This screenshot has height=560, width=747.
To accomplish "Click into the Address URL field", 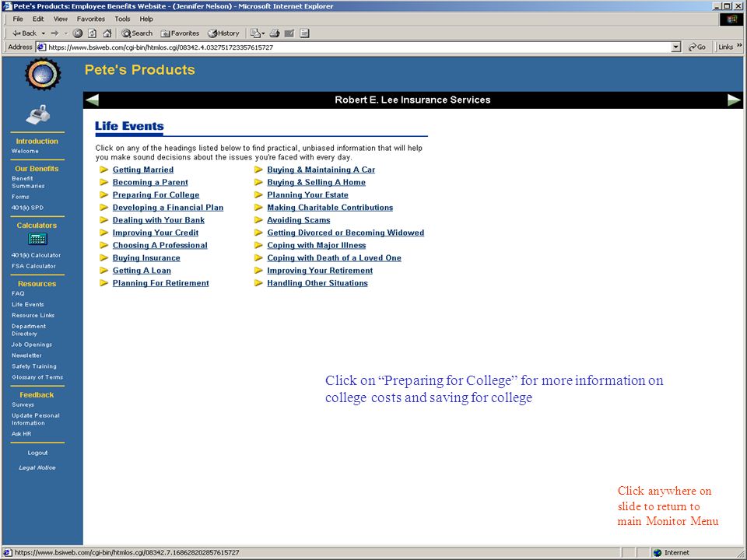I will [x=357, y=47].
